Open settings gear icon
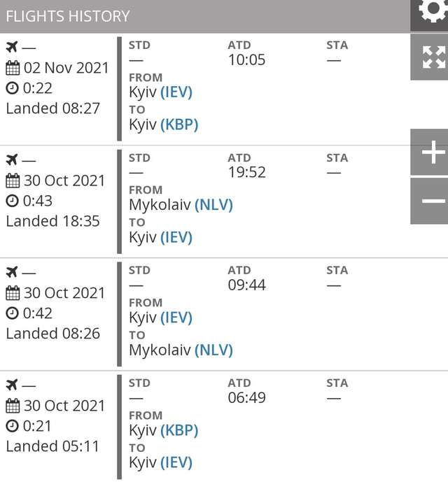Viewport: 448px width, 482px height. tap(432, 12)
